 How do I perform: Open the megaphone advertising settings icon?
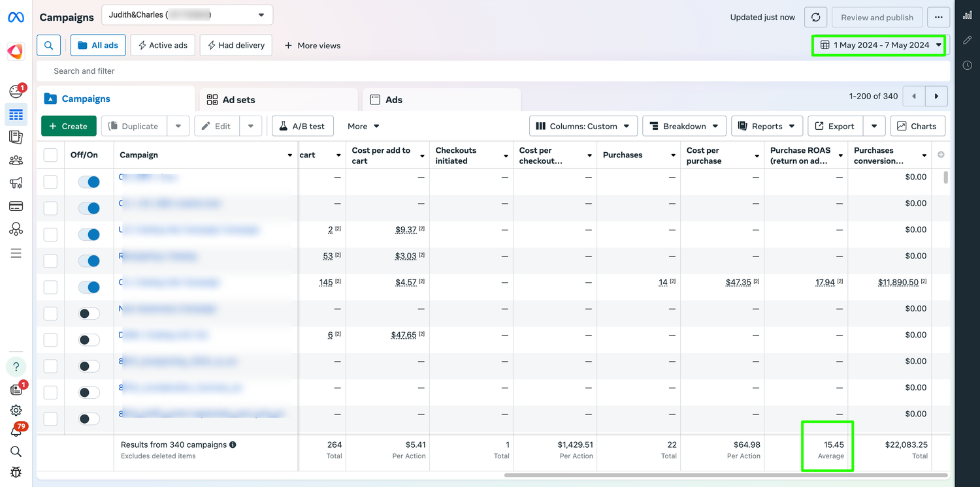16,183
